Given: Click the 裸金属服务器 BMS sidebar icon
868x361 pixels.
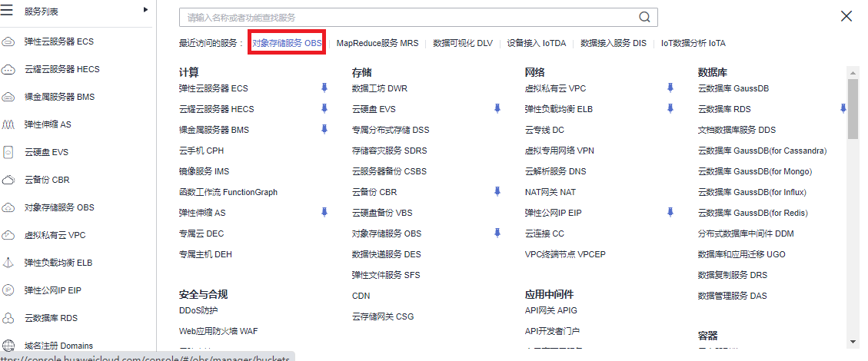Looking at the screenshot, I should pos(8,98).
